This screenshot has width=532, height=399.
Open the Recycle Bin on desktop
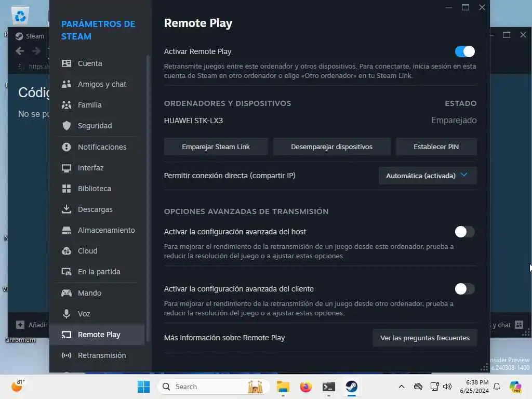point(20,16)
